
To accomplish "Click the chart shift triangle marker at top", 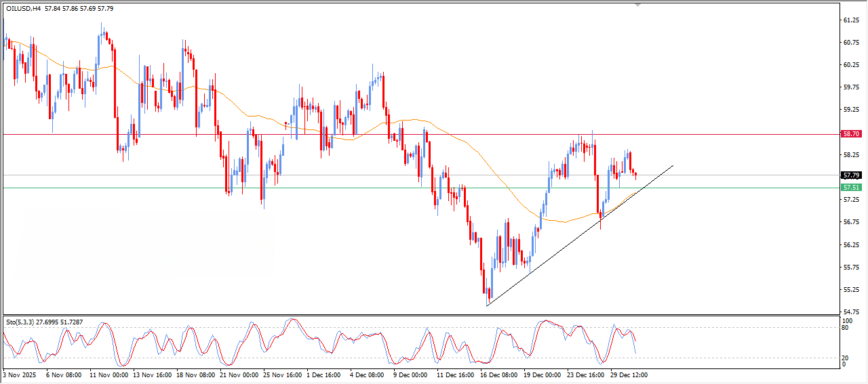I will [637, 5].
